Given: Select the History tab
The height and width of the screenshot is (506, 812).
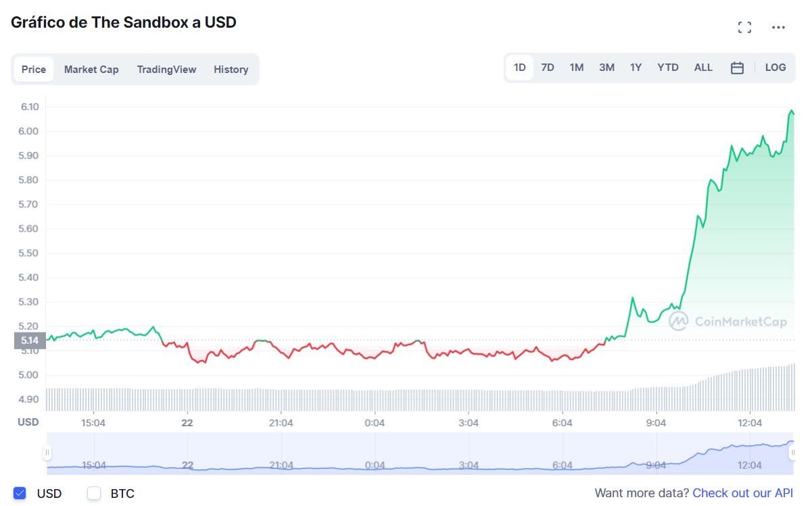Looking at the screenshot, I should coord(231,70).
